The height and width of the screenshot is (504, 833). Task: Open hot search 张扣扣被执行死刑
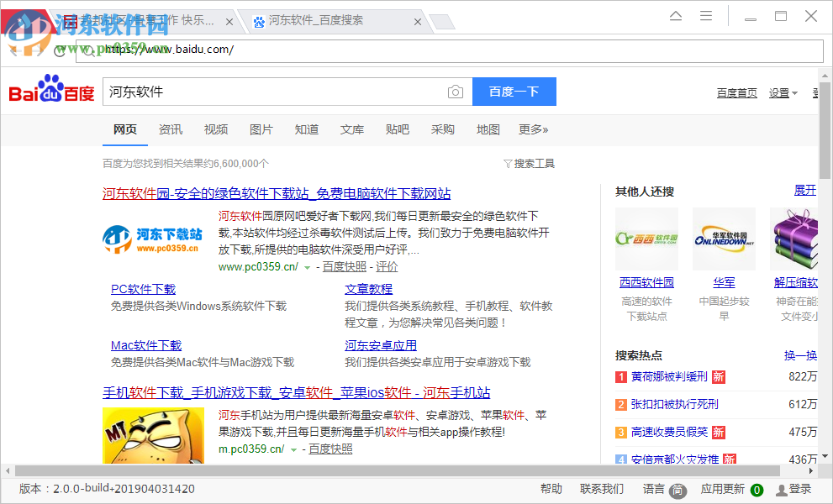(x=675, y=404)
